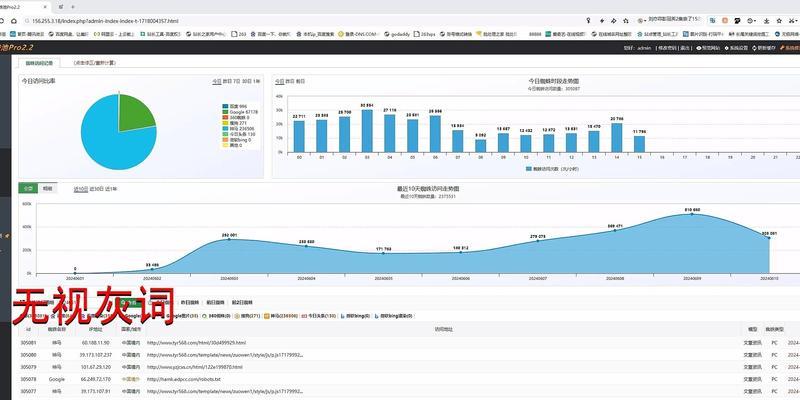Click the hour 14 bar labeled 20 766
Image resolution: width=800 pixels, height=400 pixels.
[x=617, y=138]
